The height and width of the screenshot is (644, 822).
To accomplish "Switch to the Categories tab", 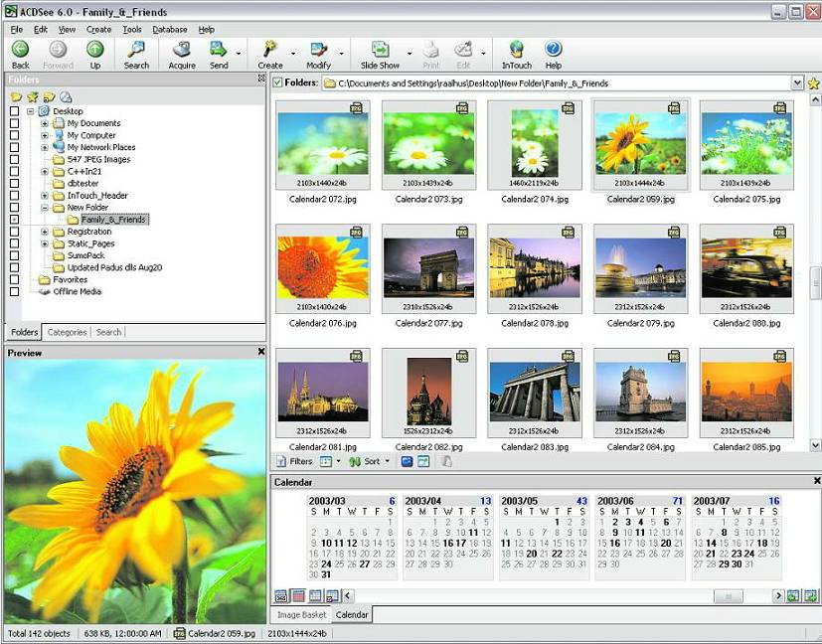I will (67, 332).
